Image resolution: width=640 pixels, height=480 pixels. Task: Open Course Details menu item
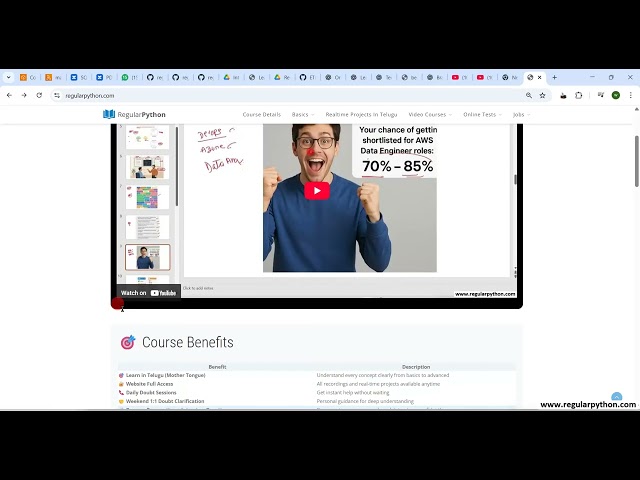[x=261, y=114]
